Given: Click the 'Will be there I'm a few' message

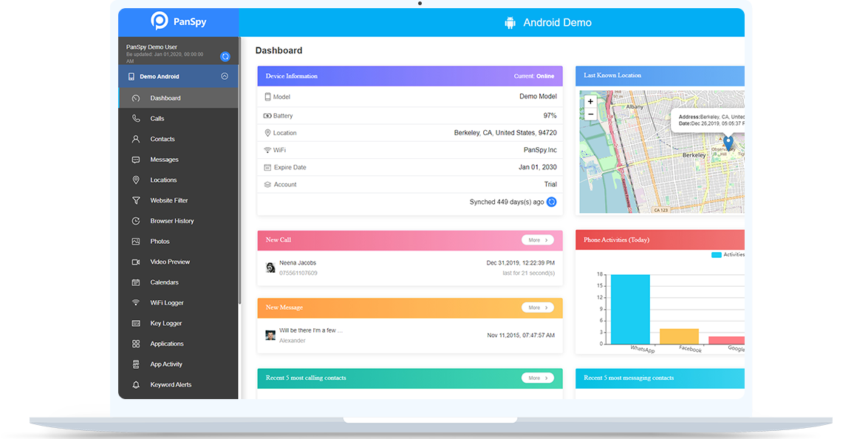Looking at the screenshot, I should point(311,330).
